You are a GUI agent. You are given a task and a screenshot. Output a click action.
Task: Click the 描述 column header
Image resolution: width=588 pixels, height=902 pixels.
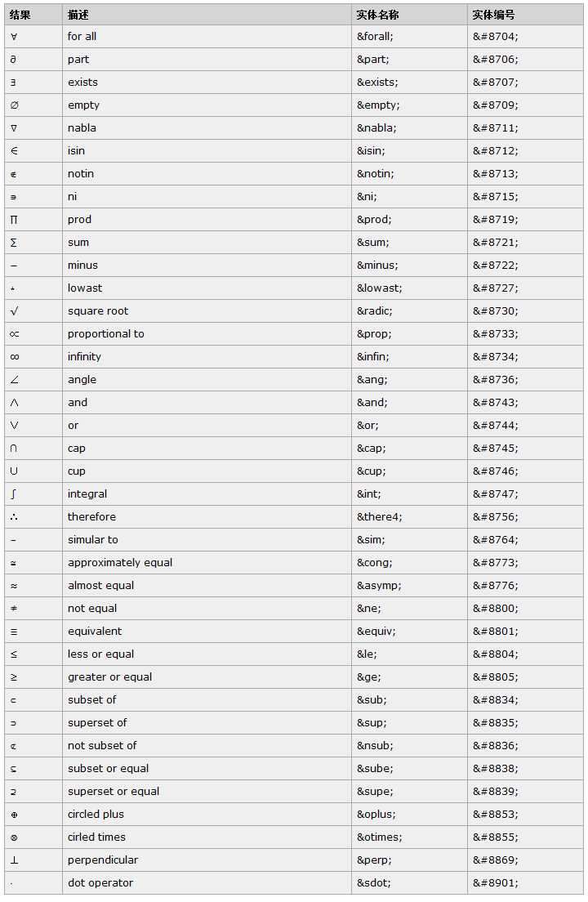click(x=78, y=15)
